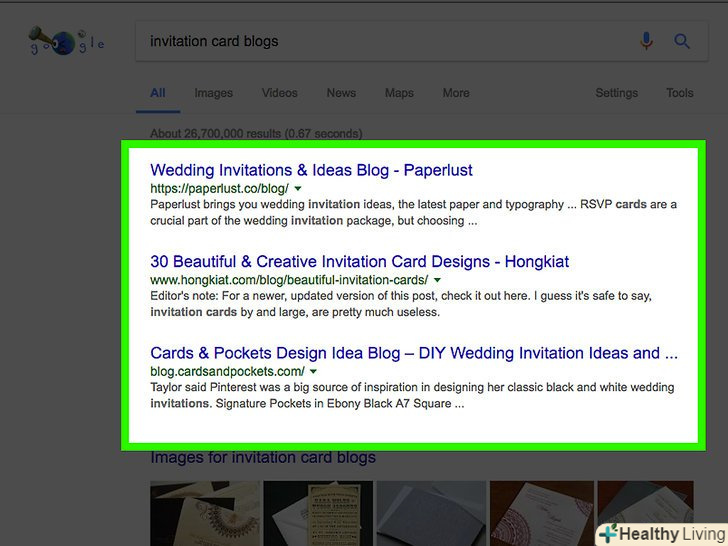Viewport: 728px width, 546px height.
Task: Click the Images for invitation card blogs heading
Action: coord(263,458)
